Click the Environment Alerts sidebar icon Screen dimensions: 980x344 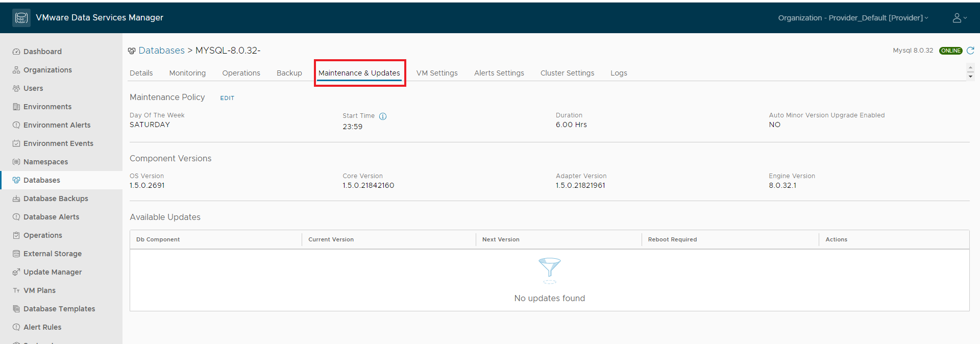coord(16,125)
